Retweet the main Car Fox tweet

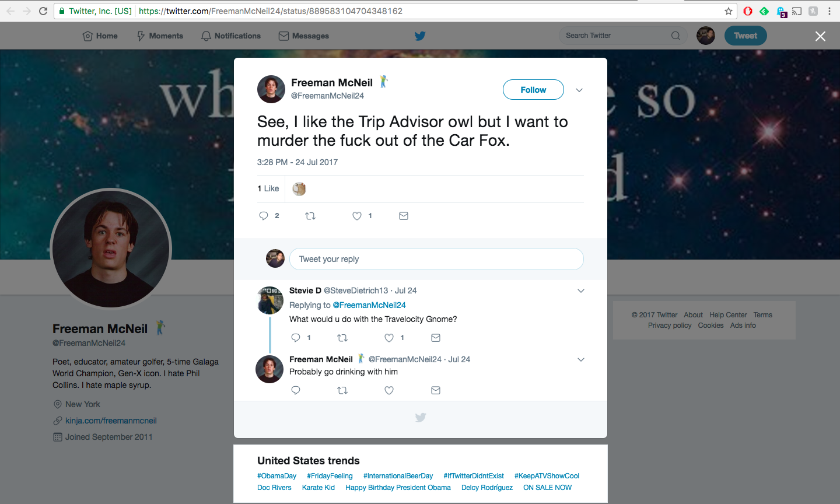(310, 216)
